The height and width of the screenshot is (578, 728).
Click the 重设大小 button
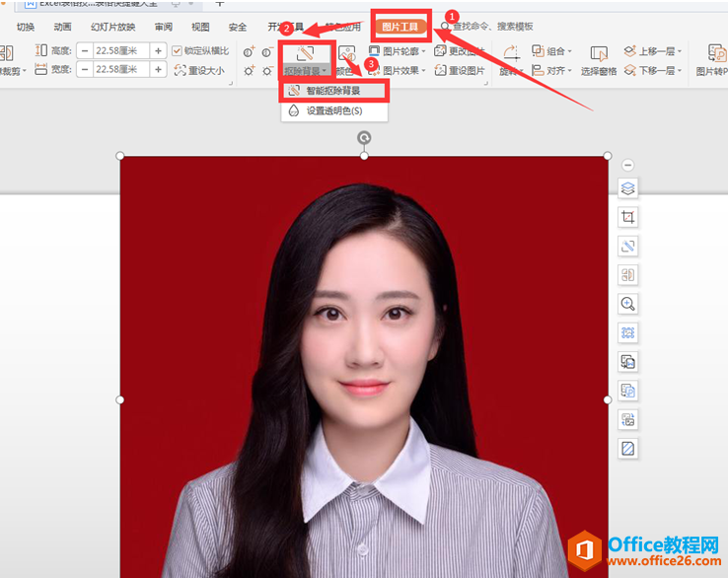pos(199,71)
